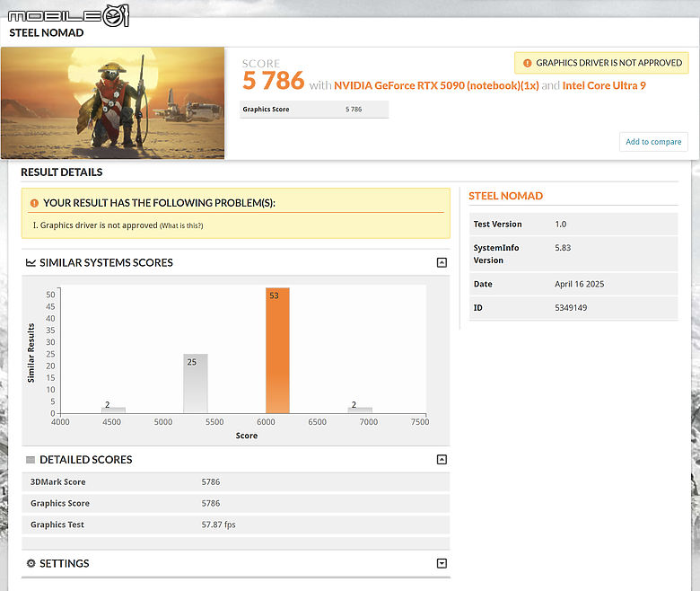Click the Test Version 1.0 row
Image resolution: width=700 pixels, height=591 pixels.
tap(573, 225)
